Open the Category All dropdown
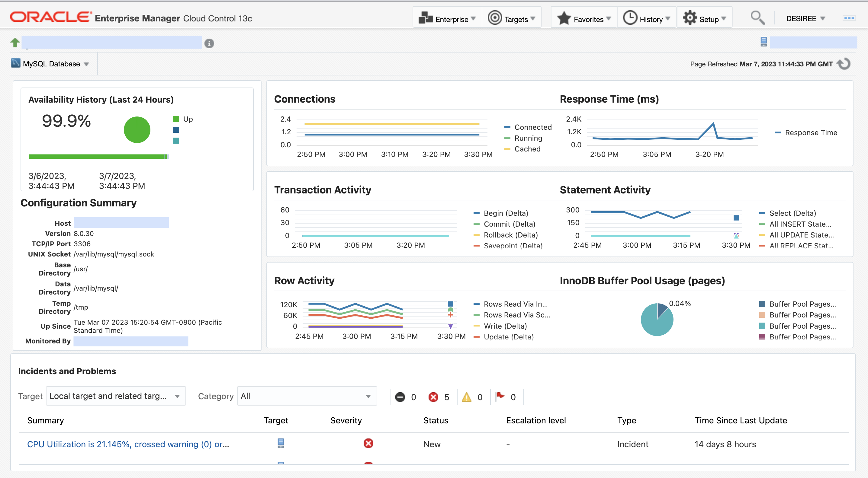Screen dimensions: 868x478 [x=307, y=396]
